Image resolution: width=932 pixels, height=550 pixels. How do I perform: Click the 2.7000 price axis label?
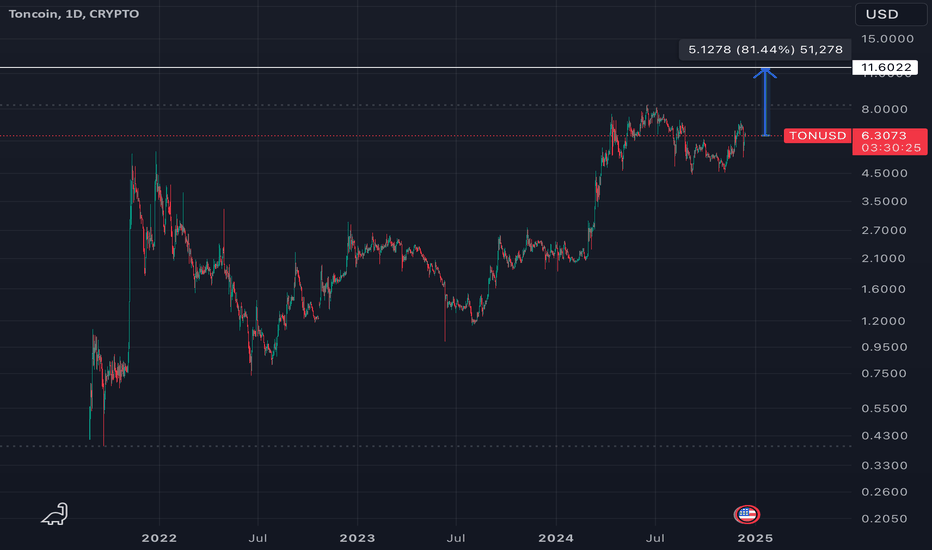884,230
